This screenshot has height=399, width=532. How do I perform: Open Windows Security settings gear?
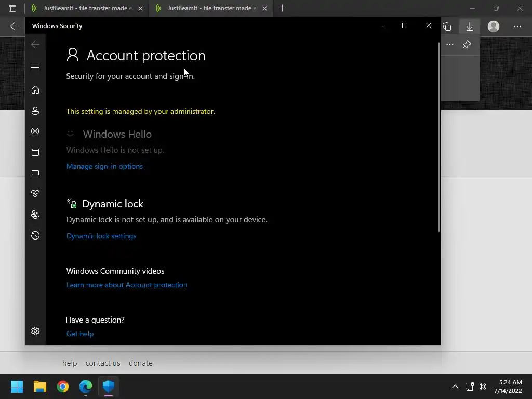(35, 331)
